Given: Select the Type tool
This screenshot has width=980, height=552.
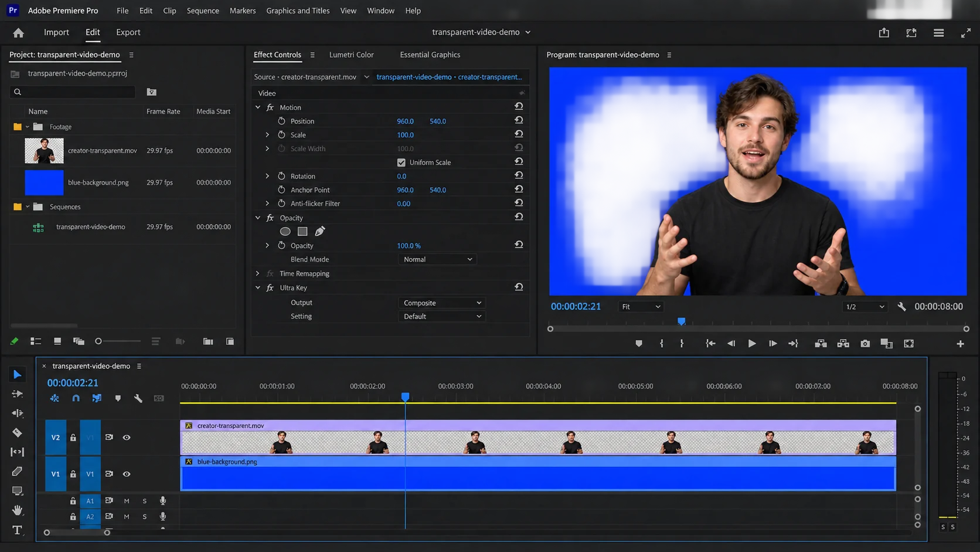Looking at the screenshot, I should click(x=18, y=530).
